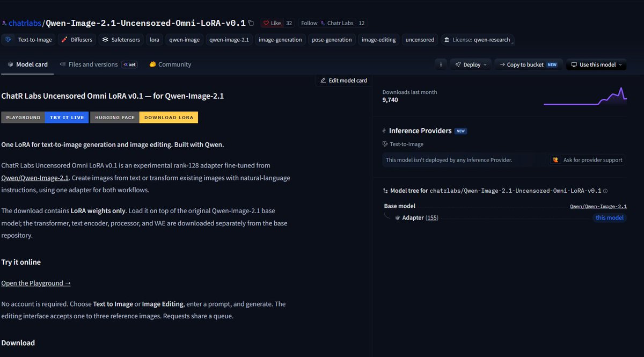644x357 pixels.
Task: Follow the Open the Playground link
Action: click(x=36, y=283)
